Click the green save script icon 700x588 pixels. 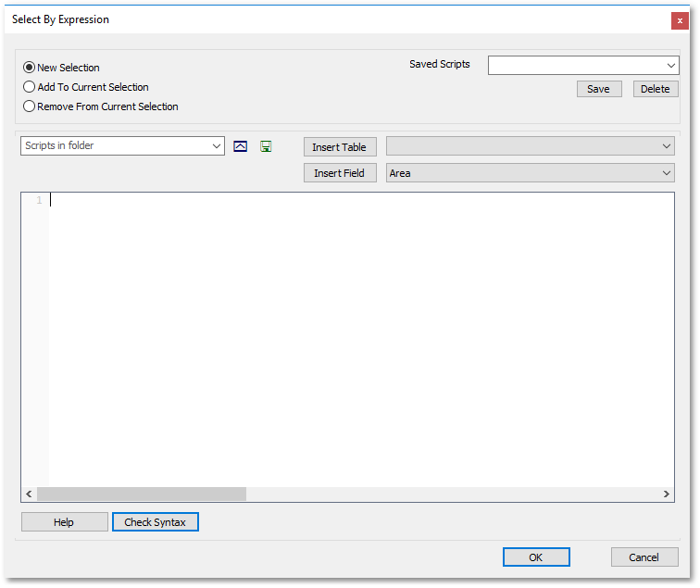tap(266, 146)
